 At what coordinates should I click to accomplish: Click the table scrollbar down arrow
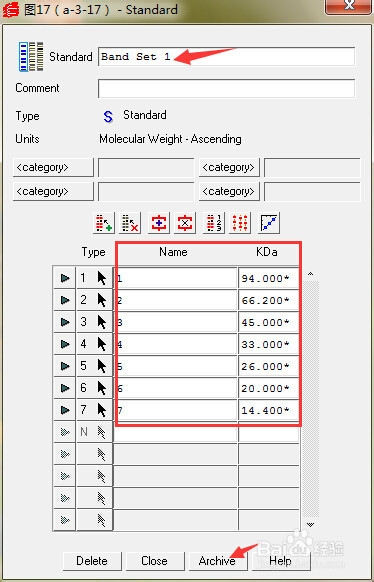(311, 524)
